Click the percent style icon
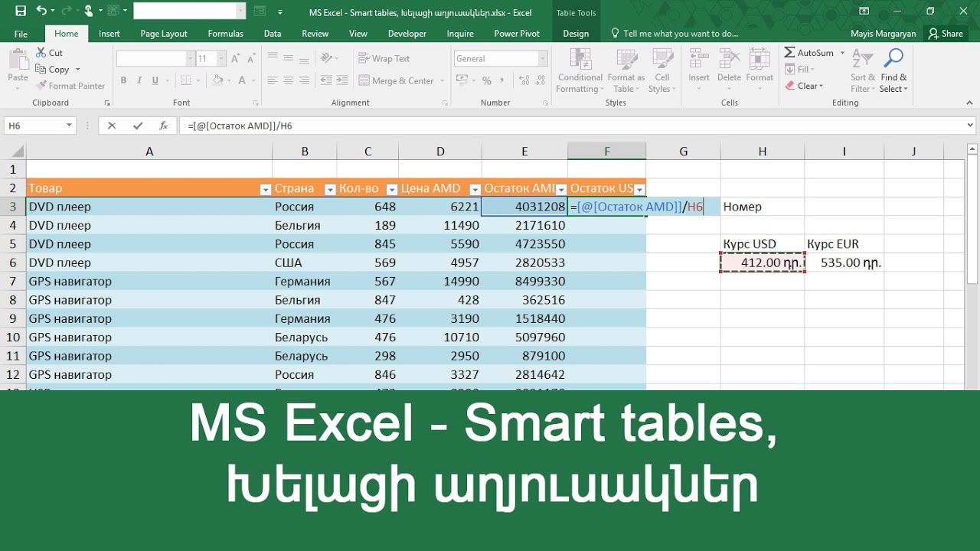Screen dimensions: 980x551 pyautogui.click(x=486, y=80)
